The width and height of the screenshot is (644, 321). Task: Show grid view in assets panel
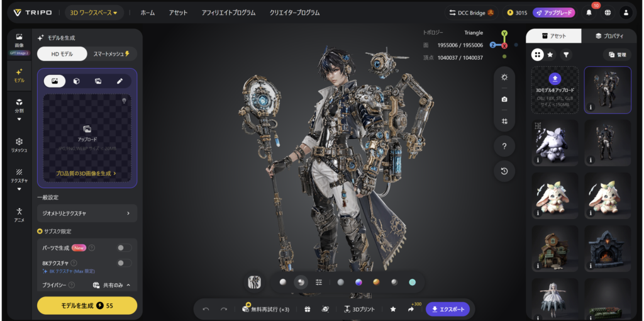(537, 54)
